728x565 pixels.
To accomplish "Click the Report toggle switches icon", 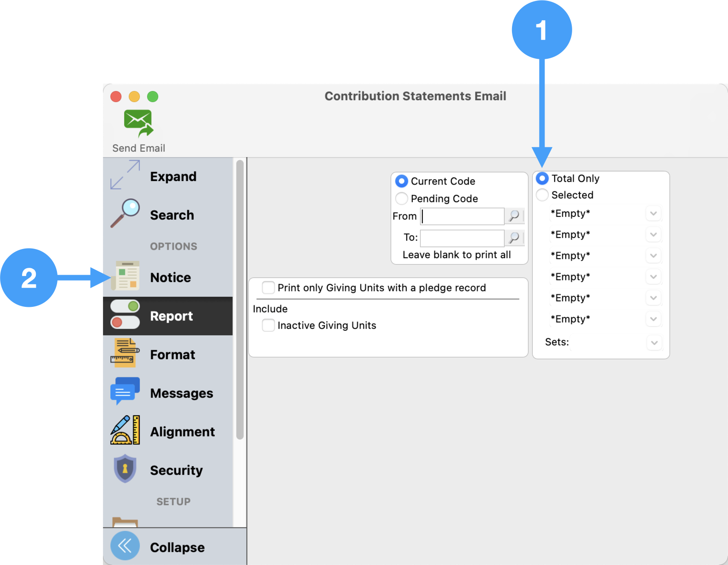I will (125, 315).
